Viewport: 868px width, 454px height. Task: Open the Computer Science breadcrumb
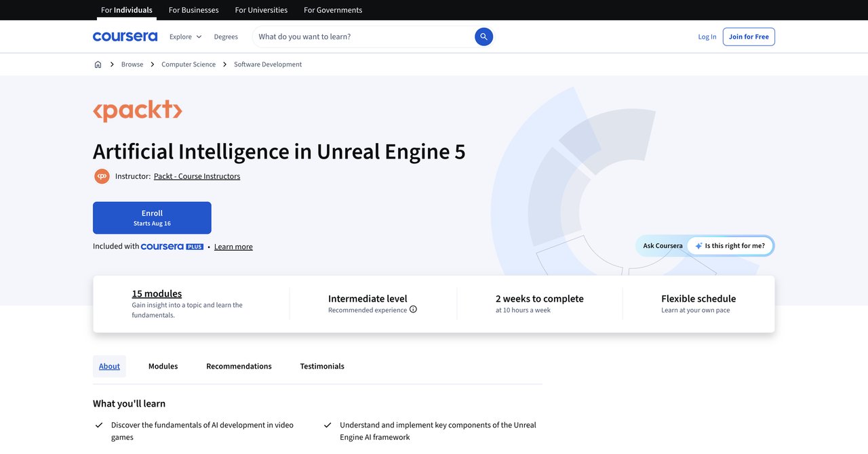(189, 64)
